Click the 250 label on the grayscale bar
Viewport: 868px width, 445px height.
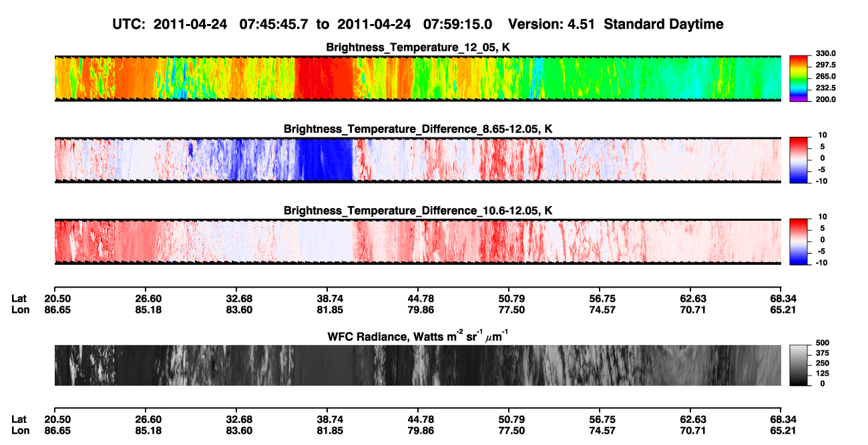tap(821, 364)
